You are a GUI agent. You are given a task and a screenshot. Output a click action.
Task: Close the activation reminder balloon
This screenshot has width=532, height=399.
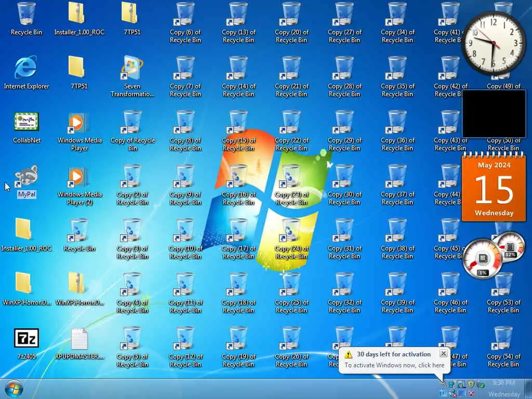pos(443,353)
